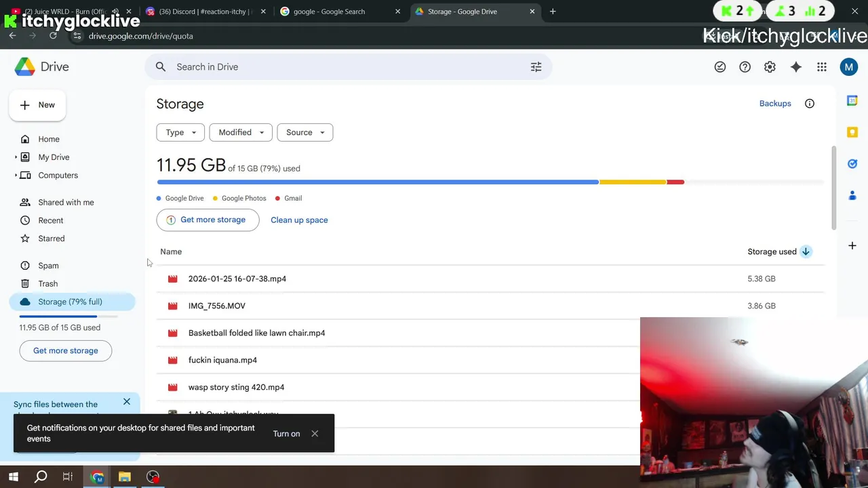Switch to the google - Google Search tab

[x=340, y=12]
